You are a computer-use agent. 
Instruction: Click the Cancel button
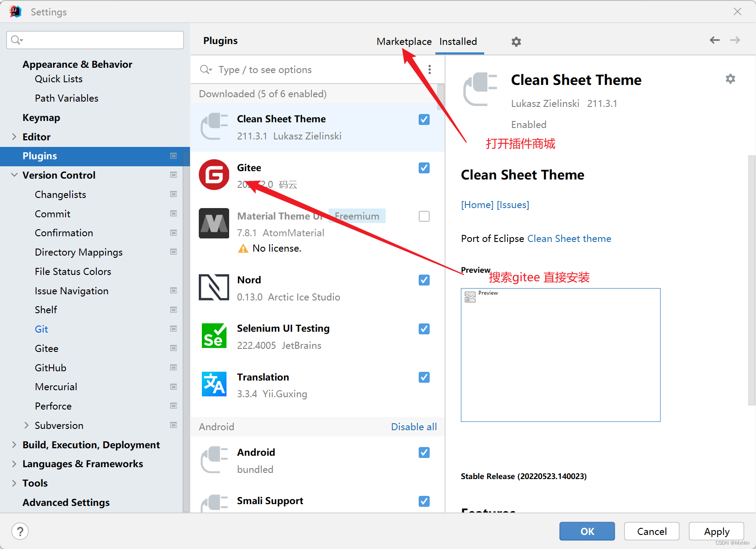(x=652, y=531)
